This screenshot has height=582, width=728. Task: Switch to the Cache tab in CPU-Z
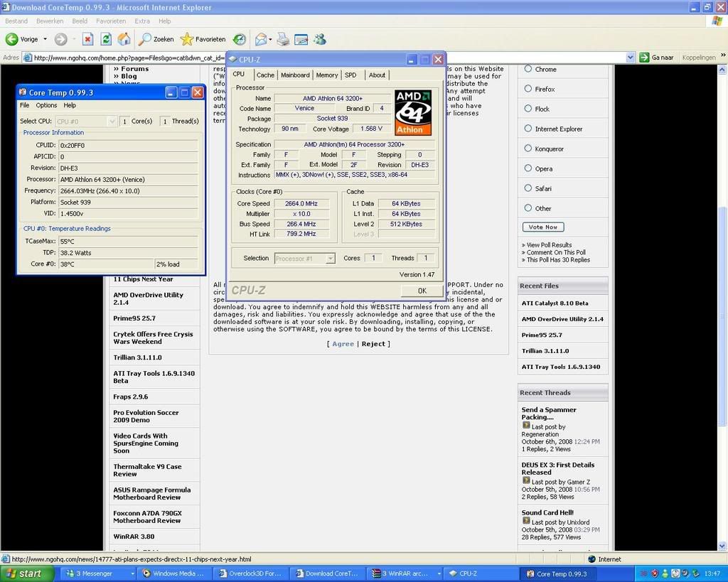point(265,75)
